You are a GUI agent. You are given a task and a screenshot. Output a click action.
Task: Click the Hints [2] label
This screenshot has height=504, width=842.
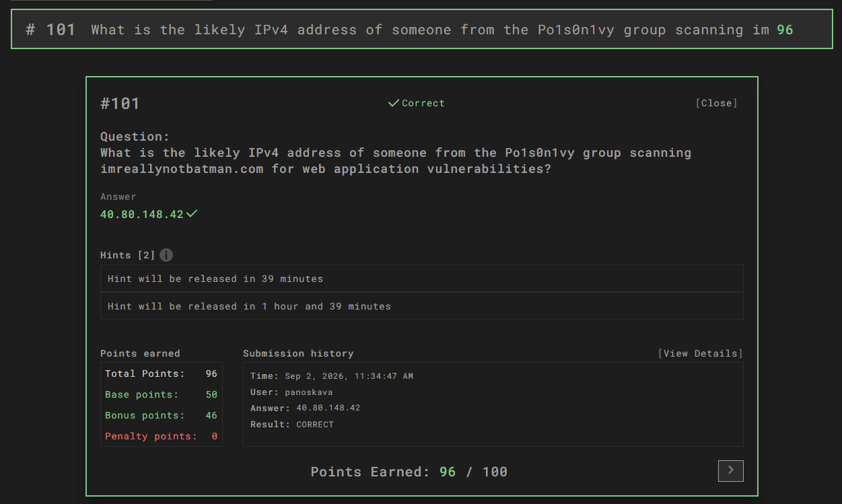pyautogui.click(x=128, y=255)
